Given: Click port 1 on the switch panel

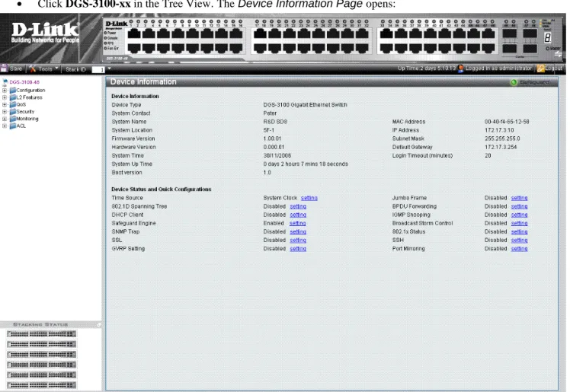Looking at the screenshot, I should pyautogui.click(x=134, y=34).
